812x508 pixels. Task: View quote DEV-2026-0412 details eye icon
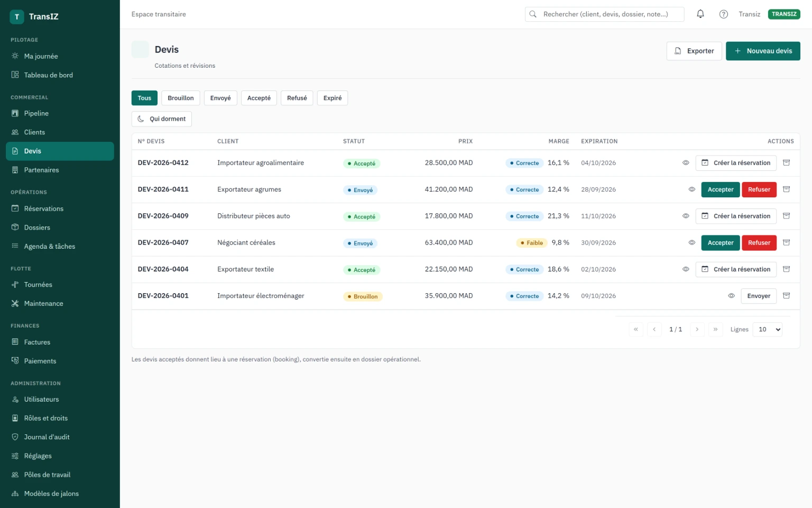pyautogui.click(x=686, y=163)
